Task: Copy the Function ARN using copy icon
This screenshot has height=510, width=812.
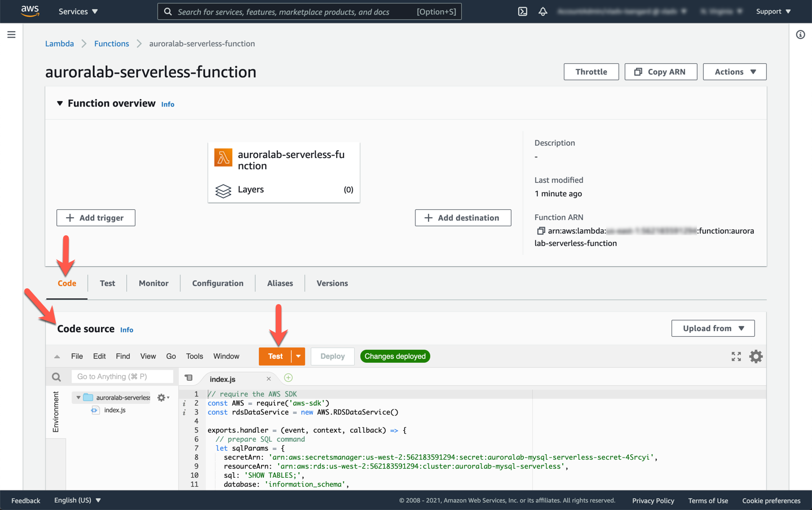Action: 541,231
